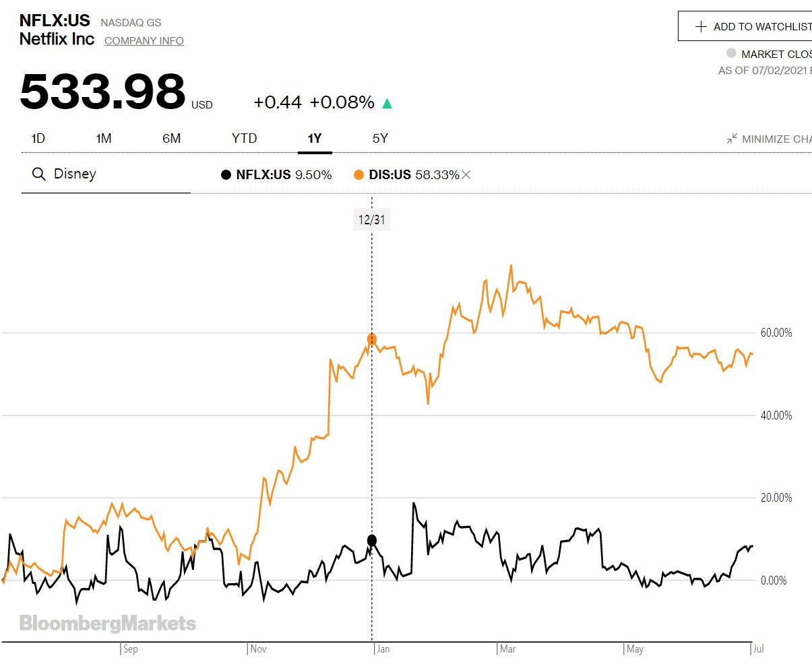
Task: Click MINIMIZE CHART text button
Action: click(776, 139)
